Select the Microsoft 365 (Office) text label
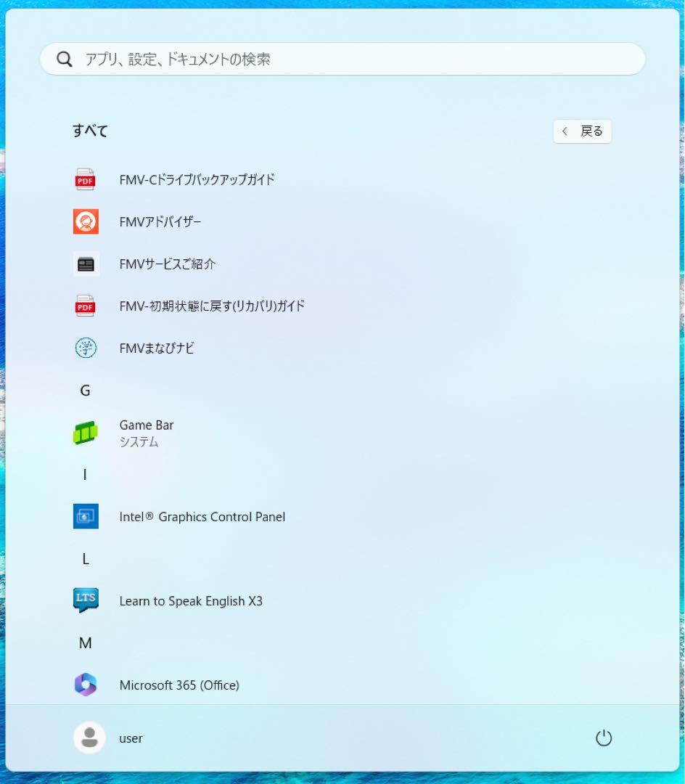 click(x=179, y=685)
